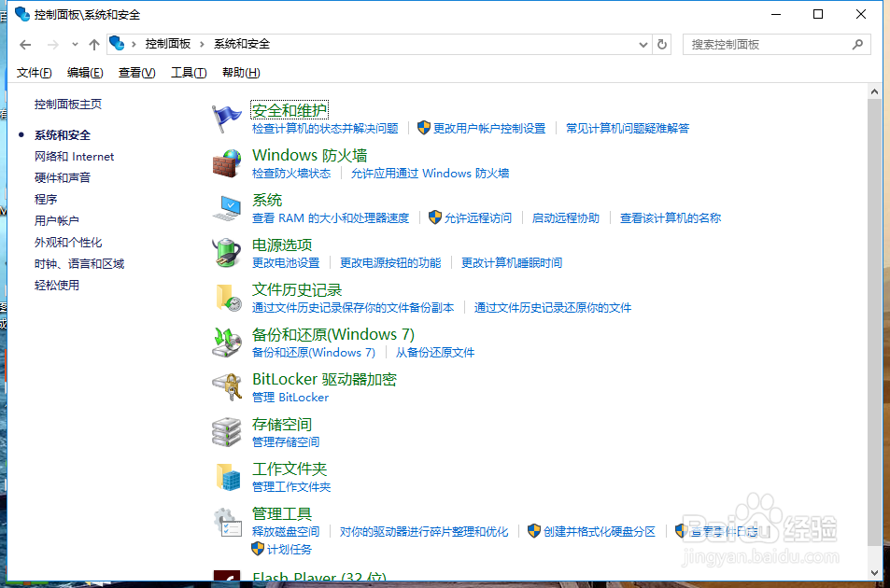Click 从备份还原文件 link
890x588 pixels.
click(435, 352)
